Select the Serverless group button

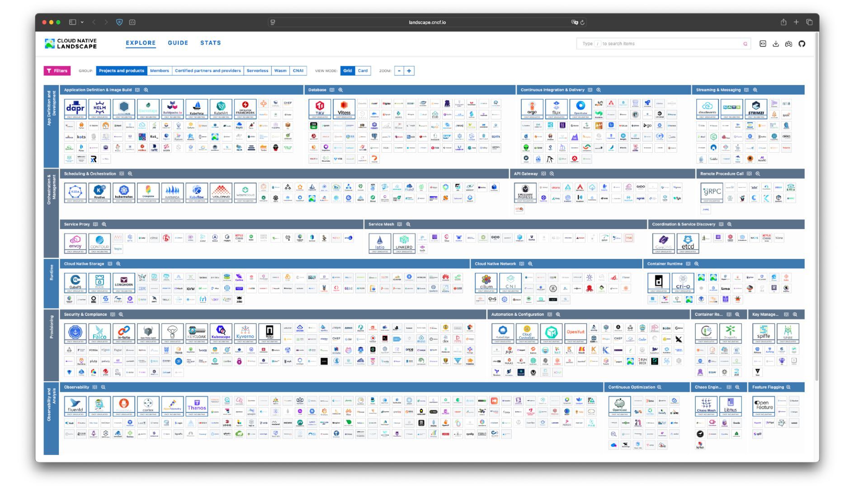point(257,71)
